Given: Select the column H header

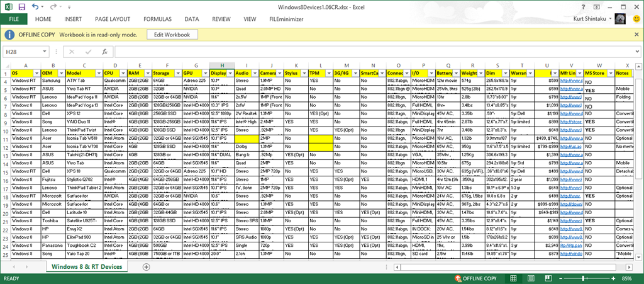Looking at the screenshot, I should click(x=222, y=65).
